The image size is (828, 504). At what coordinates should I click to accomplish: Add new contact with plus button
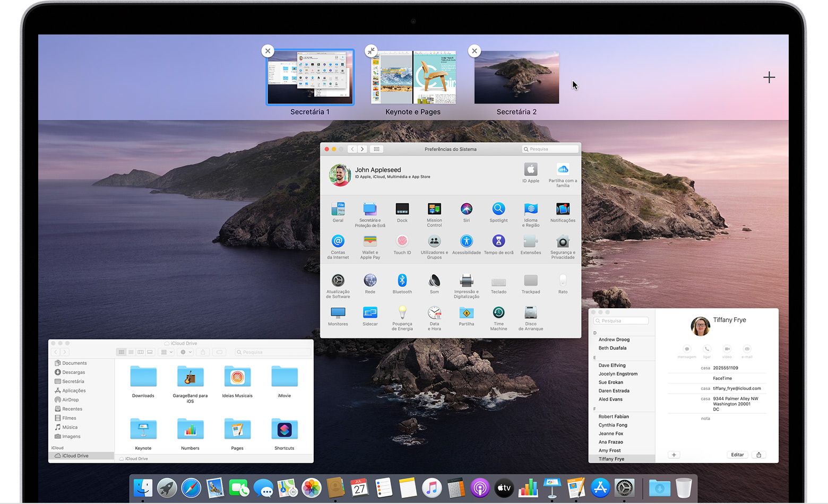(x=674, y=455)
